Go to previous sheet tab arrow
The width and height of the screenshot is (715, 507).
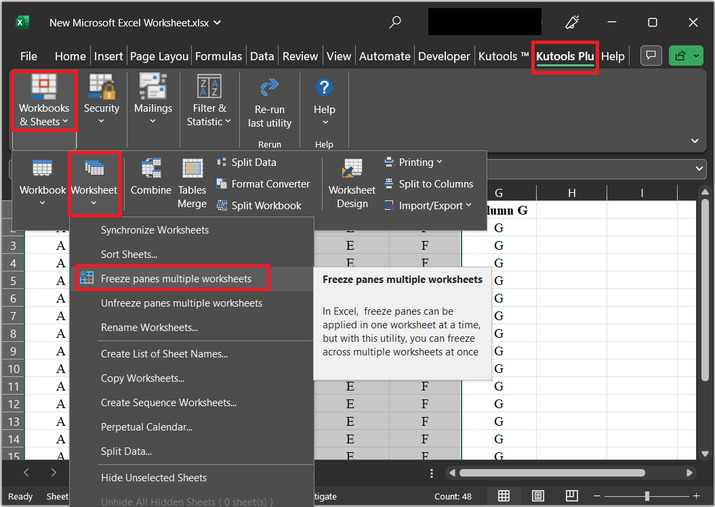26,473
